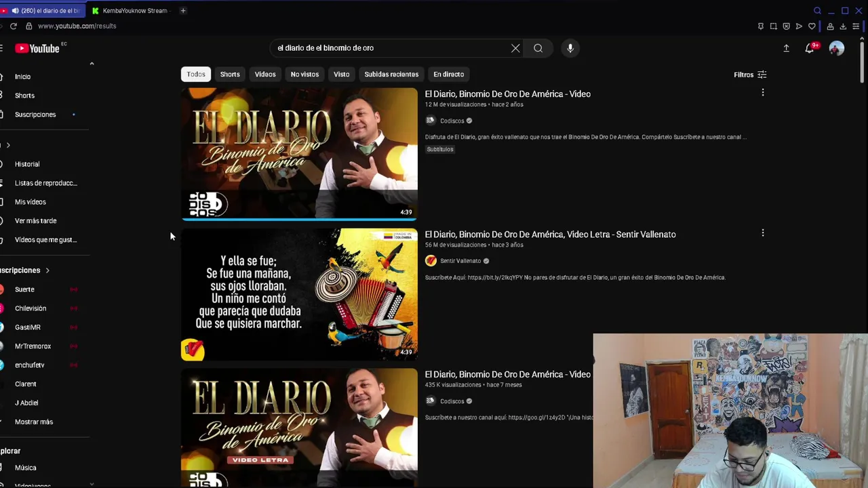Open notifications bell with 9+ badge
Viewport: 868px width, 488px height.
[810, 48]
